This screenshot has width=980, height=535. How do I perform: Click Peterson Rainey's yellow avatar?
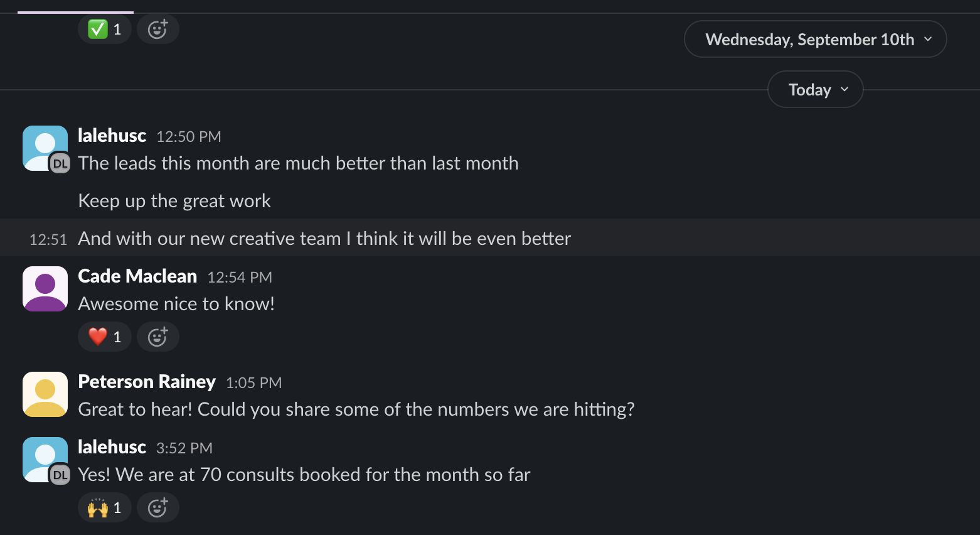coord(45,394)
